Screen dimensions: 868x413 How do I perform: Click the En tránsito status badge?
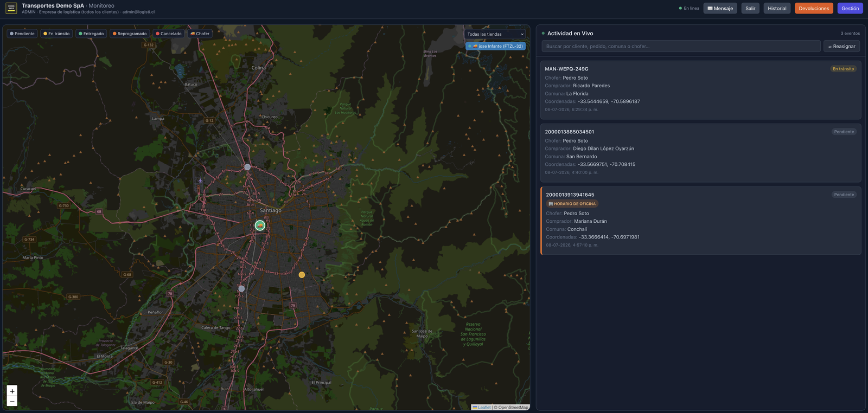pos(843,69)
